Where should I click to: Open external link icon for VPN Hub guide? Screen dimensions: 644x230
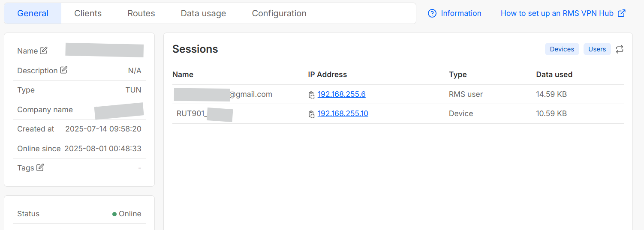coord(621,13)
